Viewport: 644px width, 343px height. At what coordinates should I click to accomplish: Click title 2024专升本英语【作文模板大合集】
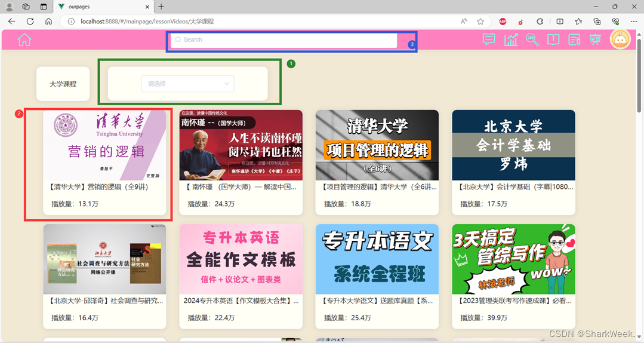pyautogui.click(x=241, y=301)
